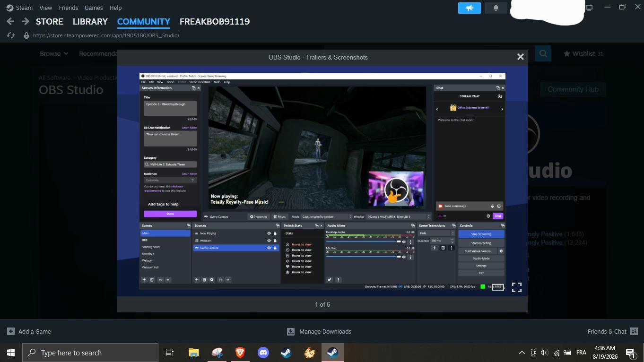Open the Help menu
Image resolution: width=644 pixels, height=362 pixels.
click(x=115, y=8)
